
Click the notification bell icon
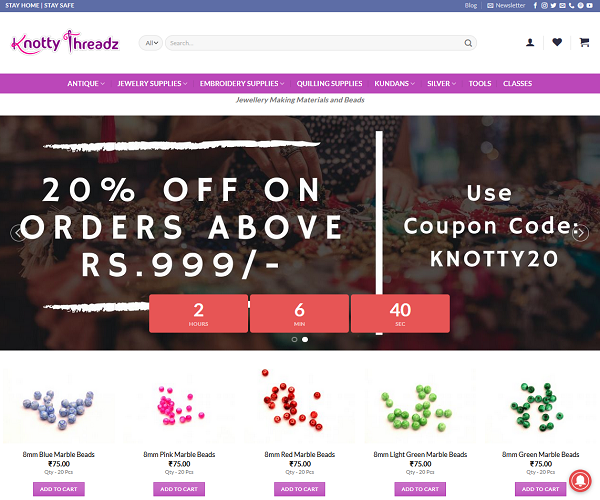click(x=580, y=480)
